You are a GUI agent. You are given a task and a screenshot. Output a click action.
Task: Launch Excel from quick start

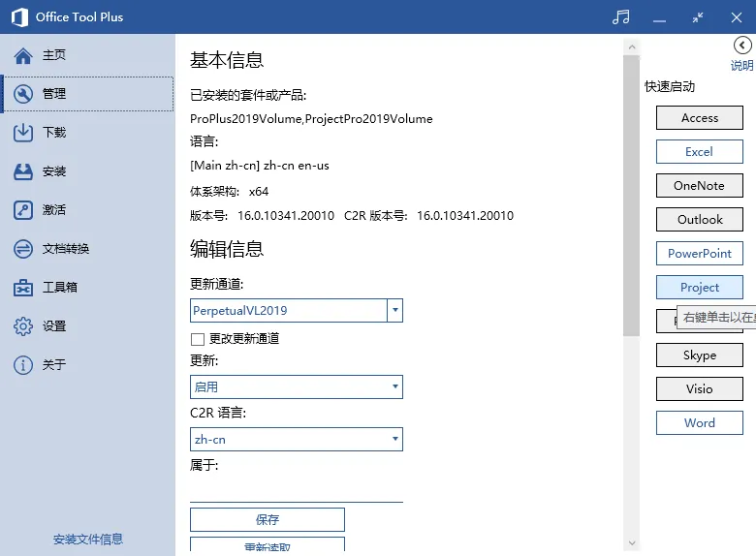click(x=700, y=152)
